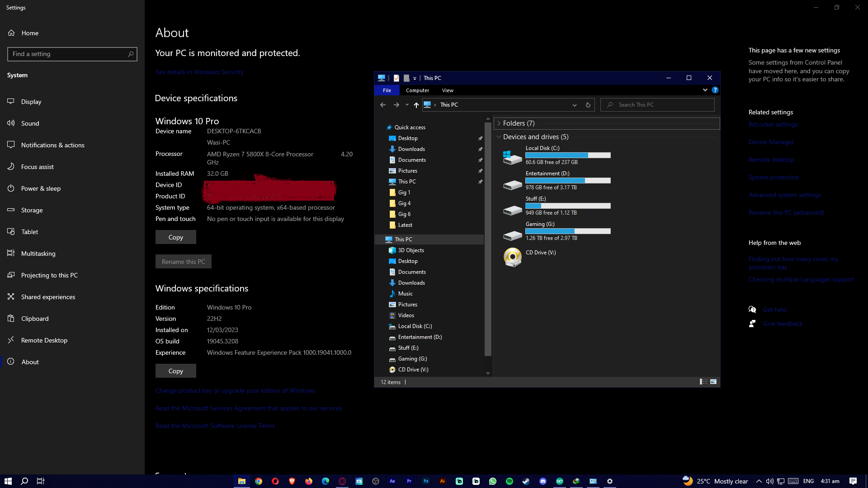
Task: Open Explorer help question mark icon
Action: (x=715, y=90)
